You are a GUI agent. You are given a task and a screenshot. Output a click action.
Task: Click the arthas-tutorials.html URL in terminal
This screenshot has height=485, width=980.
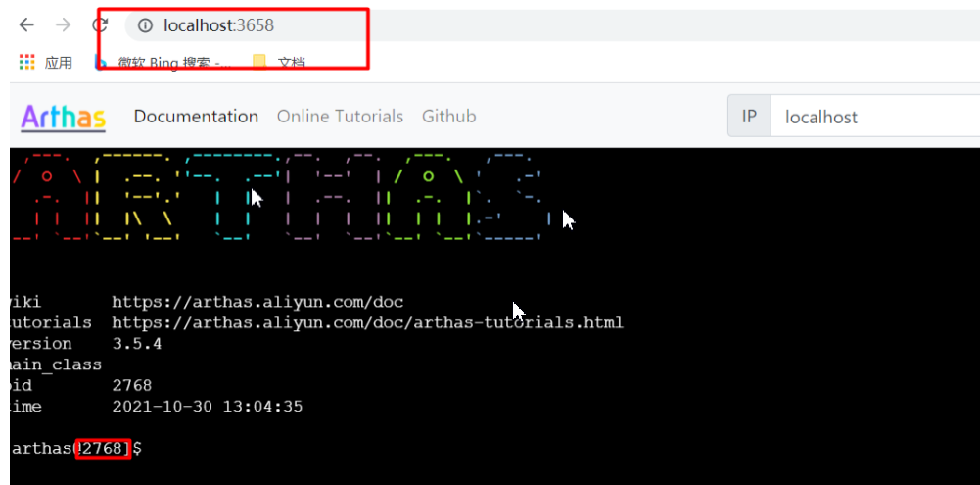(367, 322)
